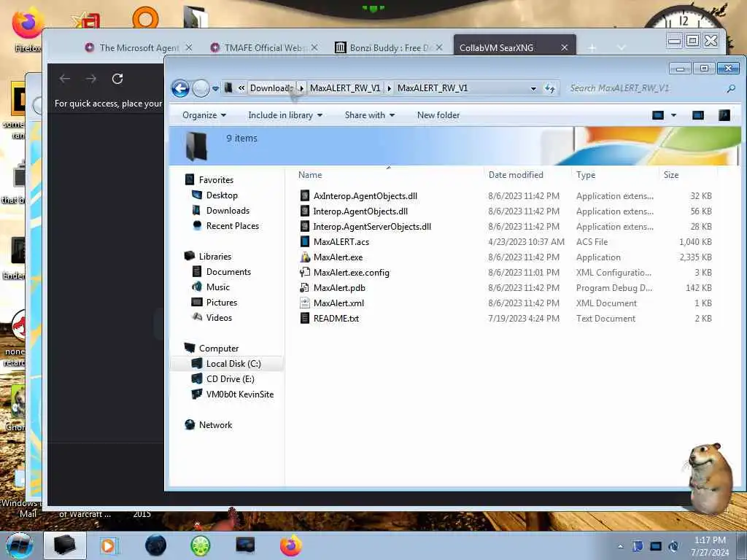Select the MaxAlert.exe.config file icon
Viewport: 747px width, 560px height.
(305, 273)
